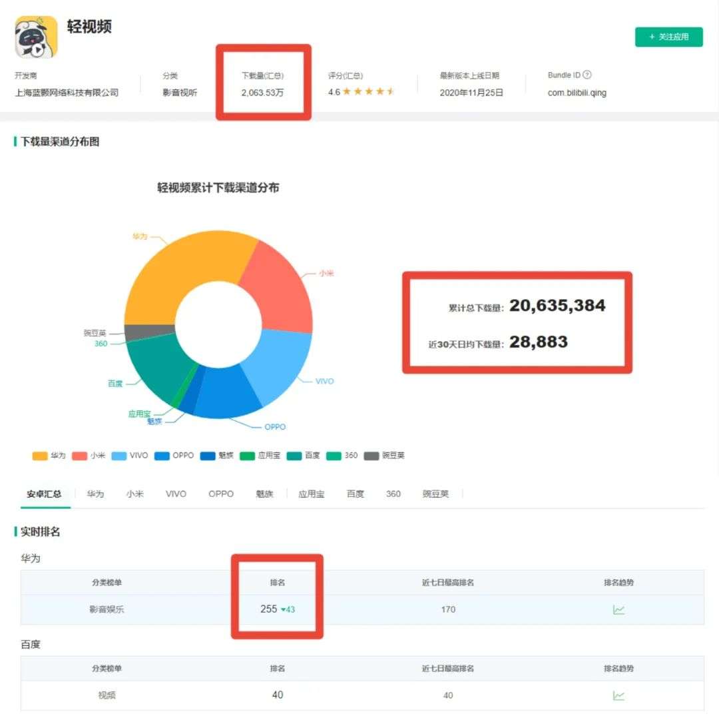
Task: Click the 影音娱乐 category list entry
Action: (107, 609)
